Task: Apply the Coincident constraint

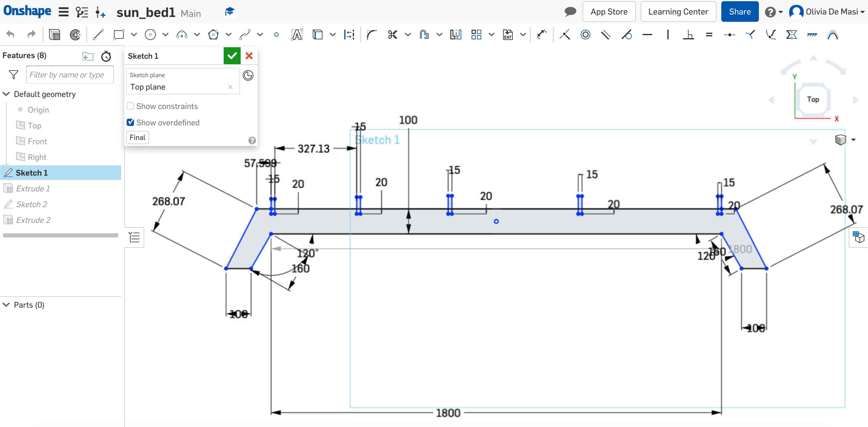Action: [565, 34]
